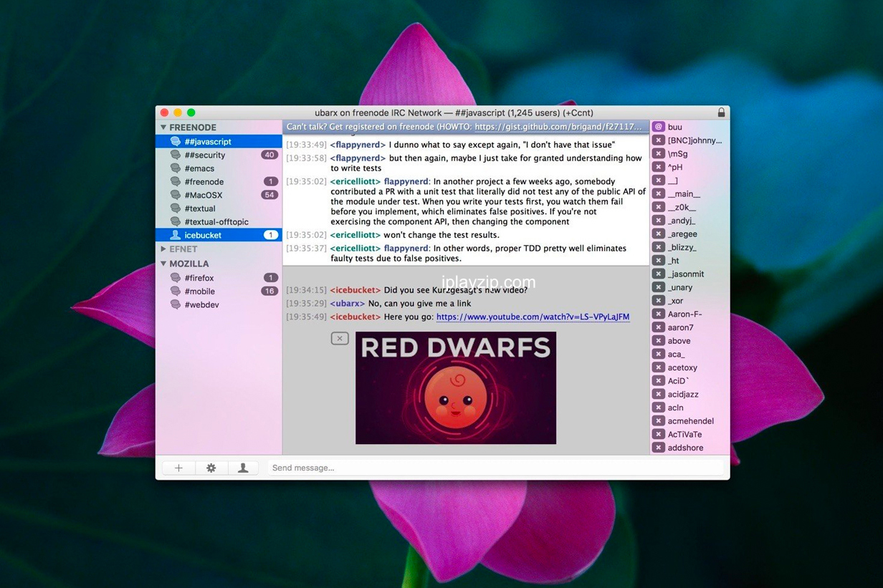This screenshot has height=588, width=883.
Task: Click the encryption lock icon in title bar
Action: pos(721,112)
